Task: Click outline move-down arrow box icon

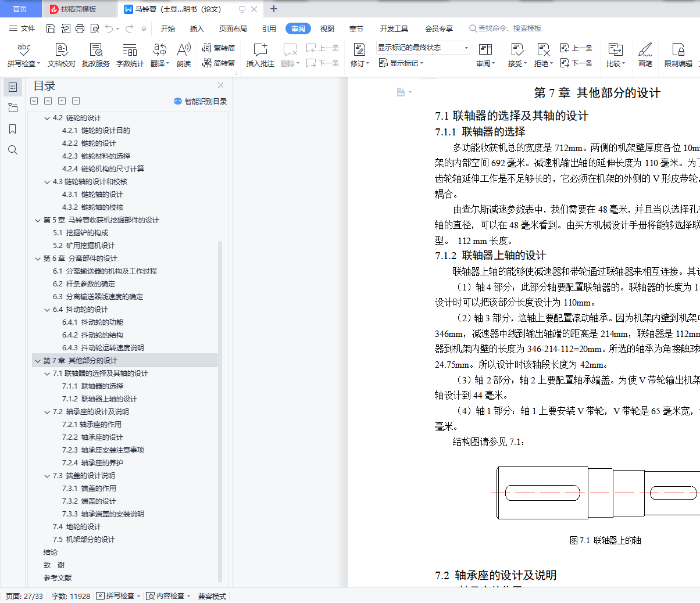Action: point(34,101)
